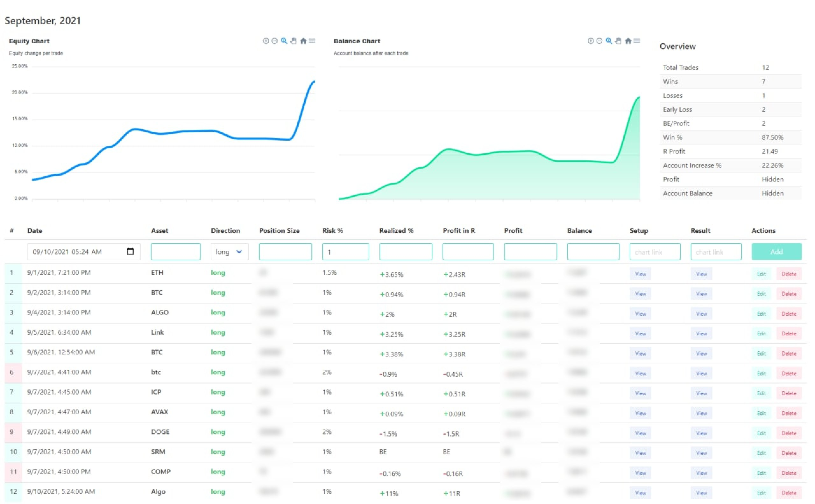Image resolution: width=815 pixels, height=504 pixels.
Task: Delete the DOGE trade in row 9
Action: point(789,433)
